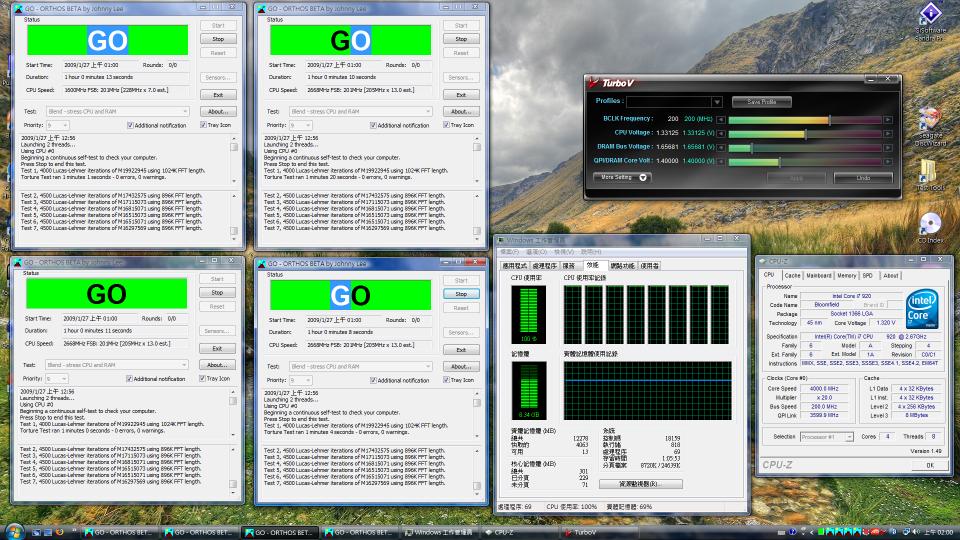
Task: Switch to the Memory tab in CPU-Z
Action: coord(846,275)
